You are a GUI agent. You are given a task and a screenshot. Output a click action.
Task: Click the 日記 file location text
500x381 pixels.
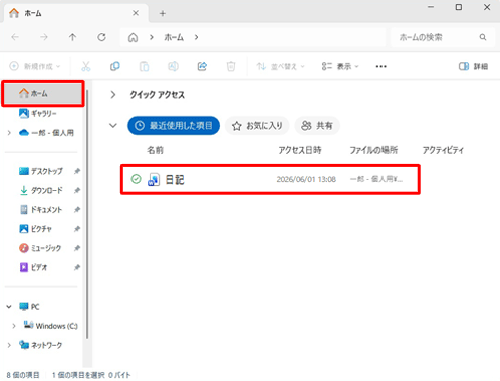376,179
